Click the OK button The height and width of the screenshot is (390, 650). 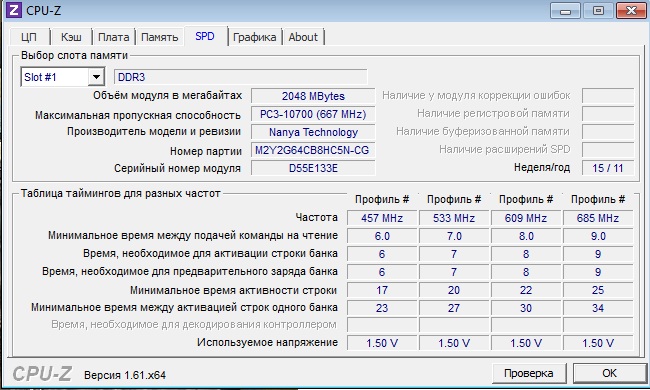[x=609, y=373]
